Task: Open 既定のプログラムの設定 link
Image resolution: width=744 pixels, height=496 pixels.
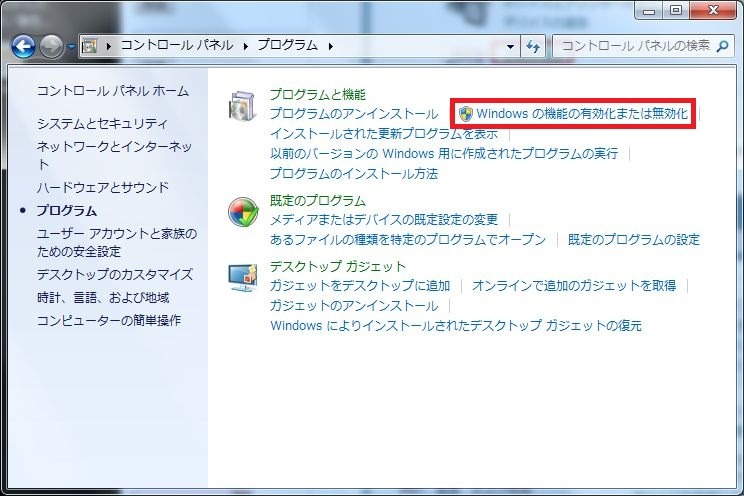Action: click(634, 239)
